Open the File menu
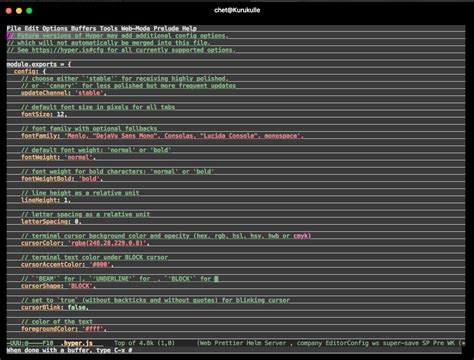This screenshot has width=474, height=360. click(14, 28)
